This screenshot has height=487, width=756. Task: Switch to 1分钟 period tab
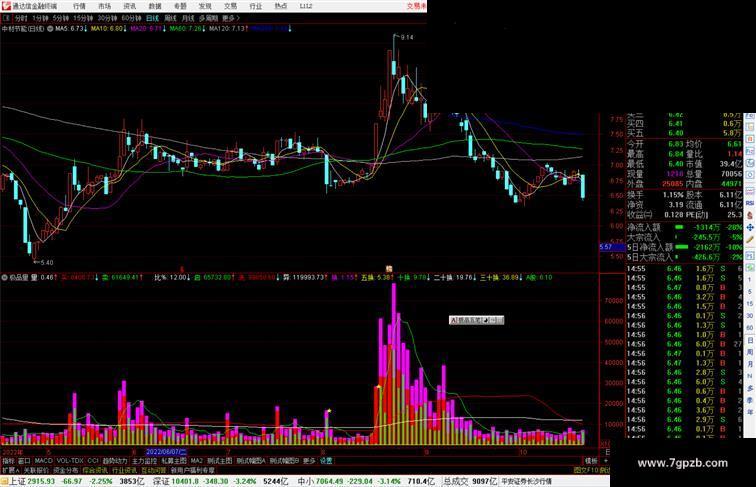click(x=40, y=18)
